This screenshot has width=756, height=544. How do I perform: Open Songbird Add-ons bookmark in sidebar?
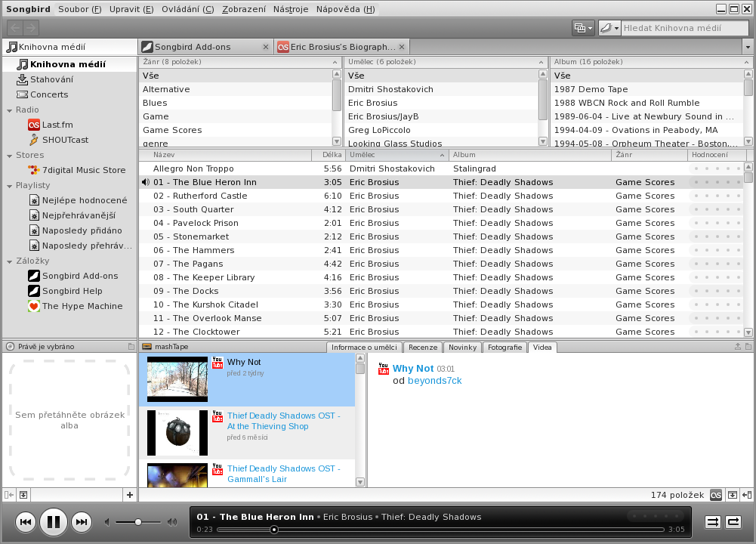click(x=73, y=276)
